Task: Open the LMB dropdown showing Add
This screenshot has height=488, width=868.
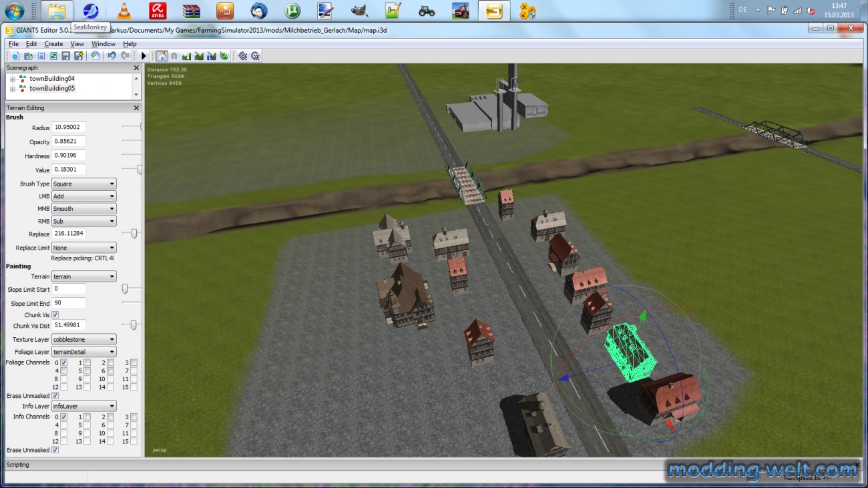Action: 84,196
